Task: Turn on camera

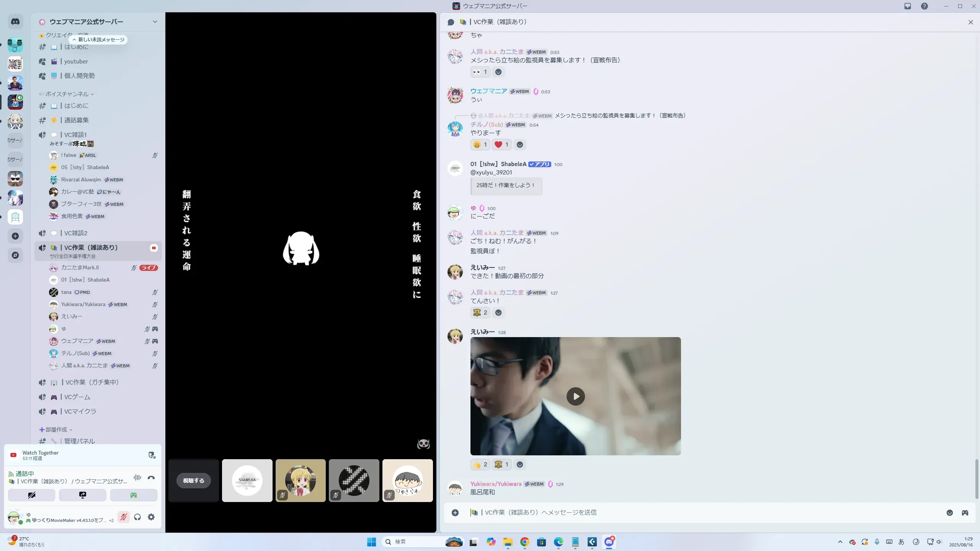Action: (x=31, y=495)
